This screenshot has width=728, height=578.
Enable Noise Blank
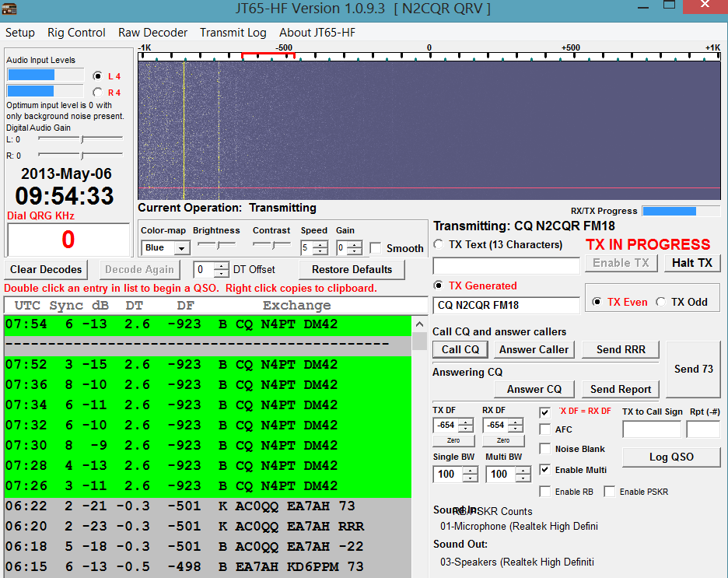(x=545, y=448)
